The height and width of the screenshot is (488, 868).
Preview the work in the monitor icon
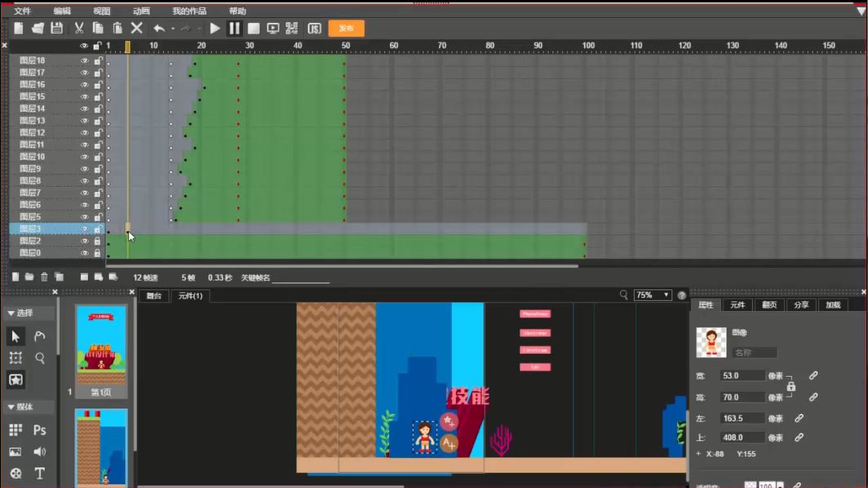pyautogui.click(x=273, y=29)
